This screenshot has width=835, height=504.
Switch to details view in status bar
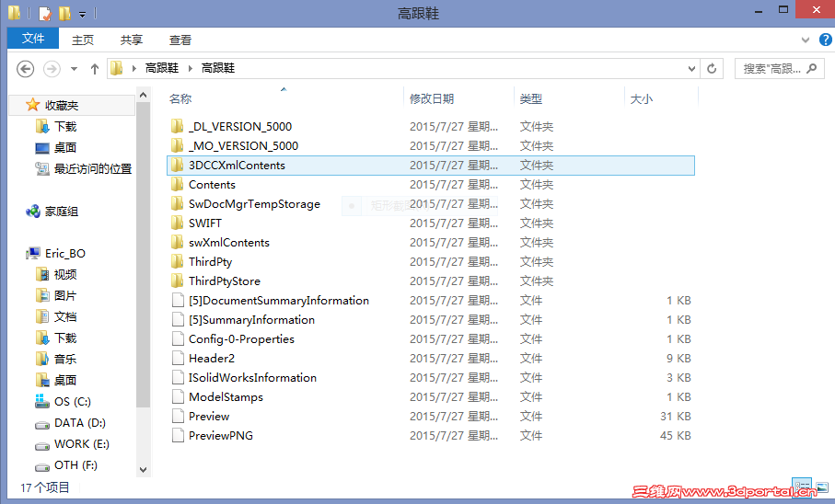coord(802,486)
